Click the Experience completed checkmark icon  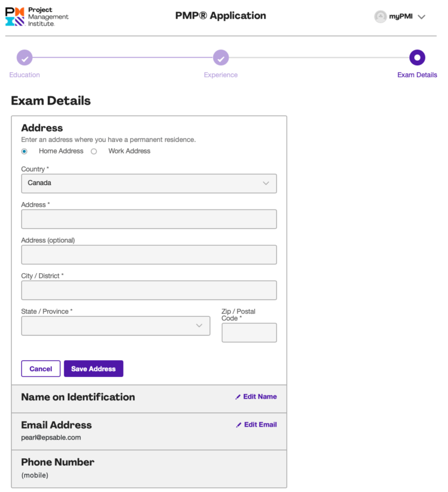tap(220, 58)
